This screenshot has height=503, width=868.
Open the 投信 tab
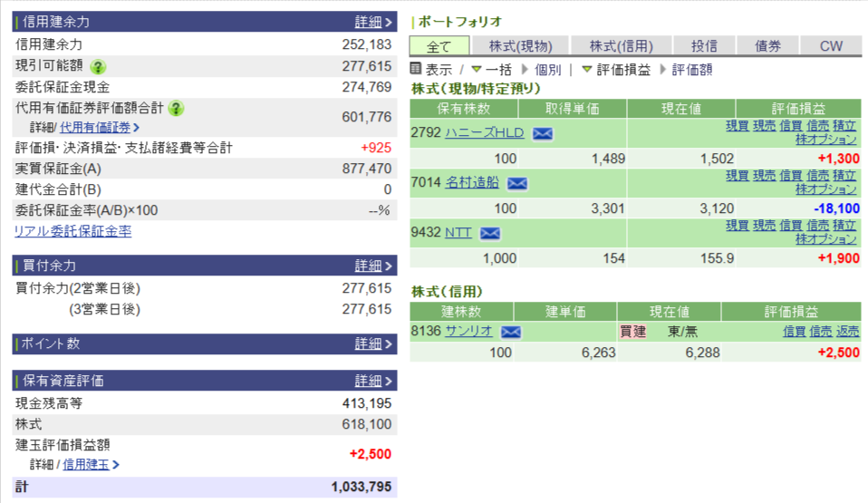point(704,46)
